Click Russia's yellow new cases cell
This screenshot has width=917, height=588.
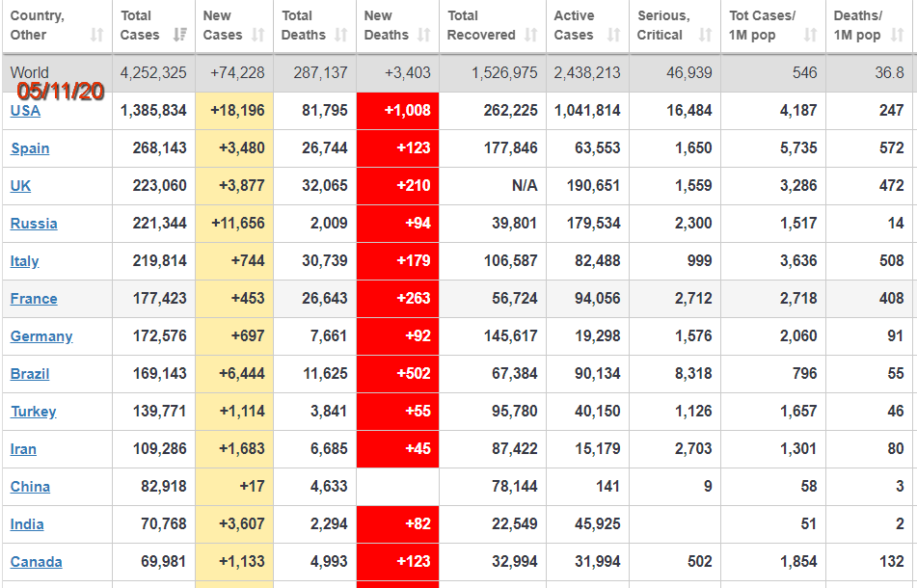[x=234, y=224]
